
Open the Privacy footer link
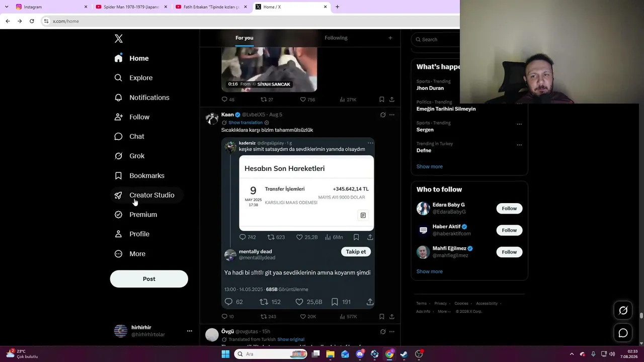pos(441,304)
